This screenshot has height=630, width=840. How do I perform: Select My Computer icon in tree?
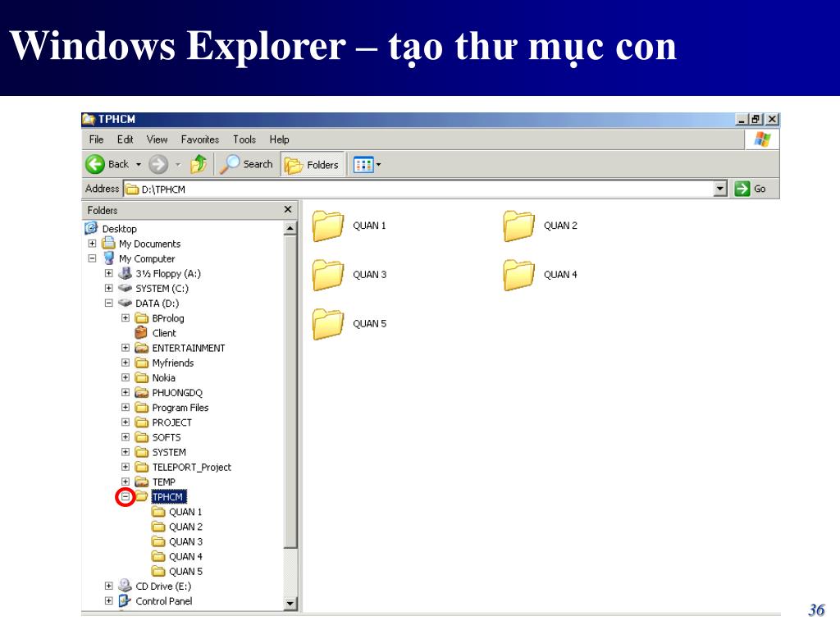point(109,258)
